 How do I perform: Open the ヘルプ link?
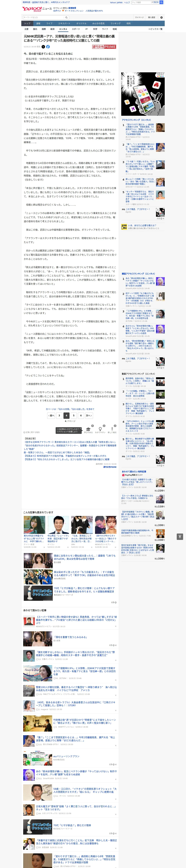coord(127,2)
